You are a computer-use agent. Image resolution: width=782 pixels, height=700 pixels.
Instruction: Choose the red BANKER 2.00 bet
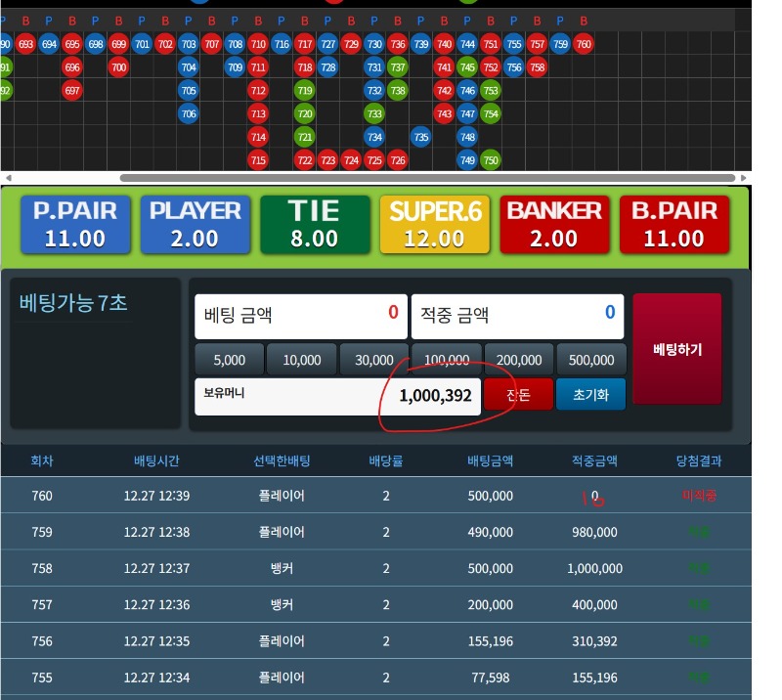click(x=554, y=224)
